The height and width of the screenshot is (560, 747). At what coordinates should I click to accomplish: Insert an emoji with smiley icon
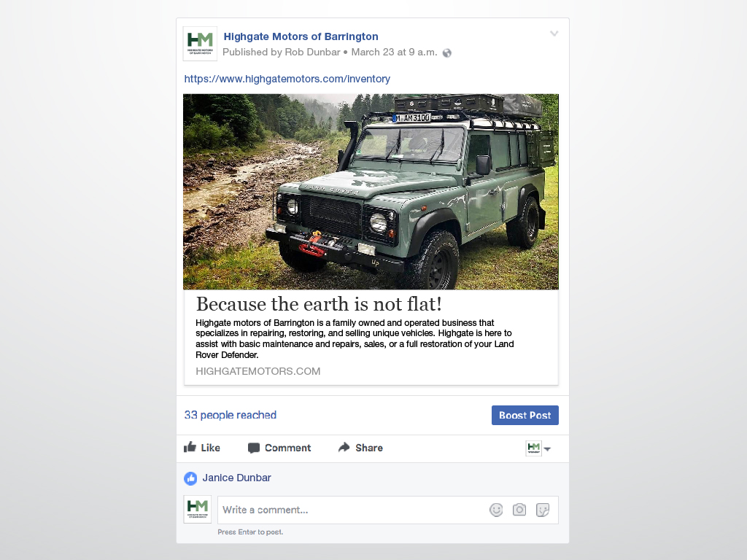(496, 510)
